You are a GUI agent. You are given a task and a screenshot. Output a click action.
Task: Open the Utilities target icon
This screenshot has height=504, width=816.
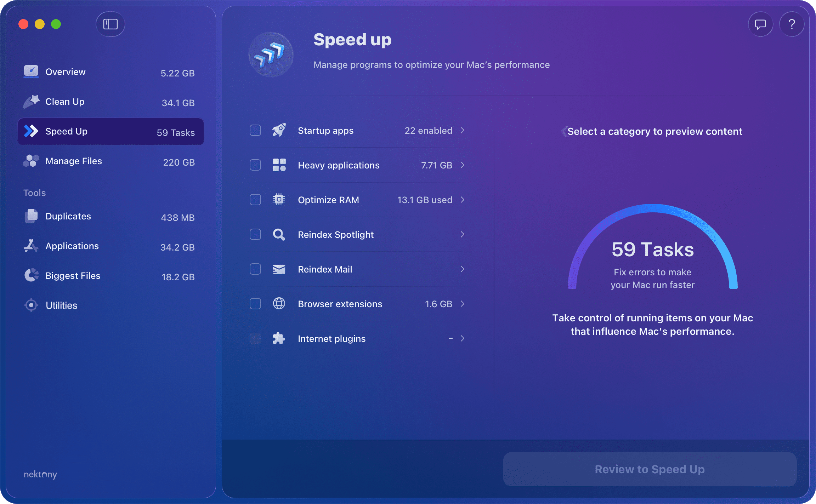click(x=31, y=305)
